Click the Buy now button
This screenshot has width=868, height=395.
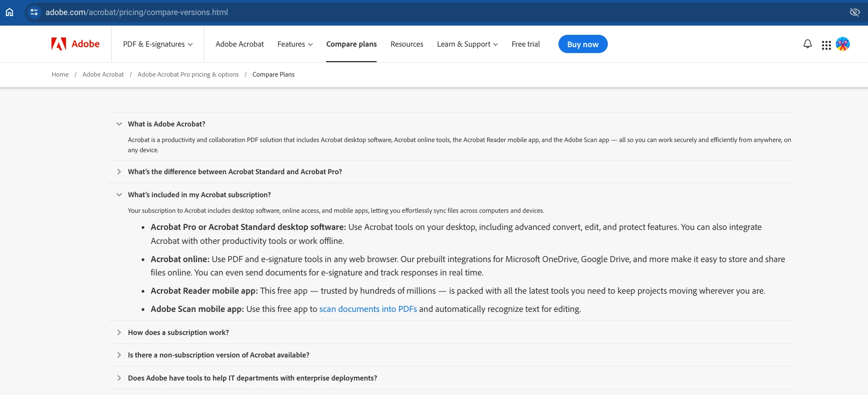pyautogui.click(x=583, y=44)
